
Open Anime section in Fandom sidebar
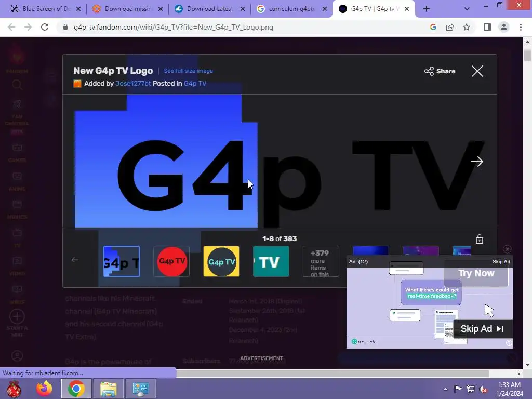[17, 181]
